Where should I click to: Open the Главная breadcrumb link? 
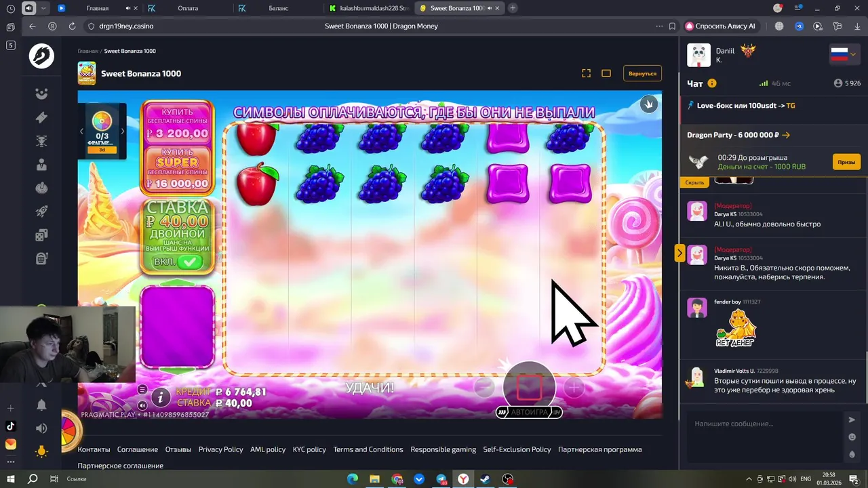click(x=87, y=51)
